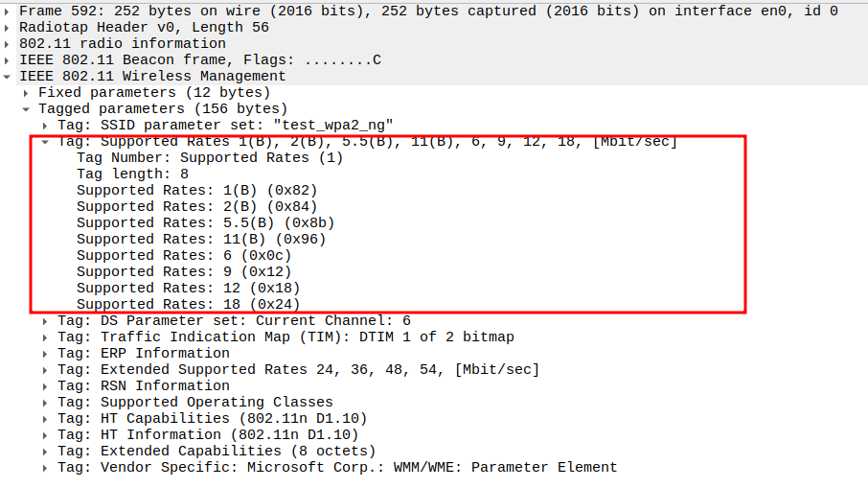This screenshot has height=488, width=868.
Task: Expand HT Capabilities (802.11n D1.10) tag
Action: (46, 419)
